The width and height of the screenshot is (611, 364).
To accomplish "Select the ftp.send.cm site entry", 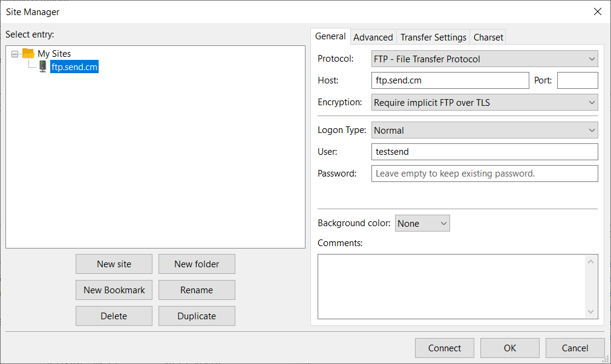I will coord(74,67).
